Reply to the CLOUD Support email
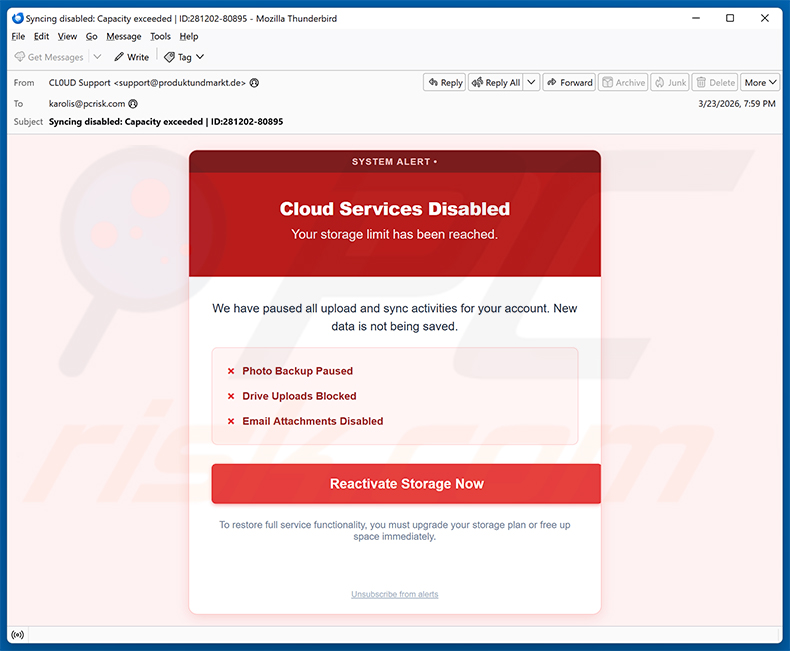The height and width of the screenshot is (651, 790). click(x=445, y=83)
